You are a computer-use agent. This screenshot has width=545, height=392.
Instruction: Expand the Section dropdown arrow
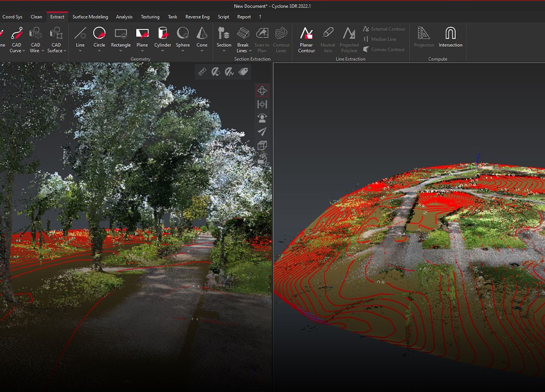(x=224, y=51)
